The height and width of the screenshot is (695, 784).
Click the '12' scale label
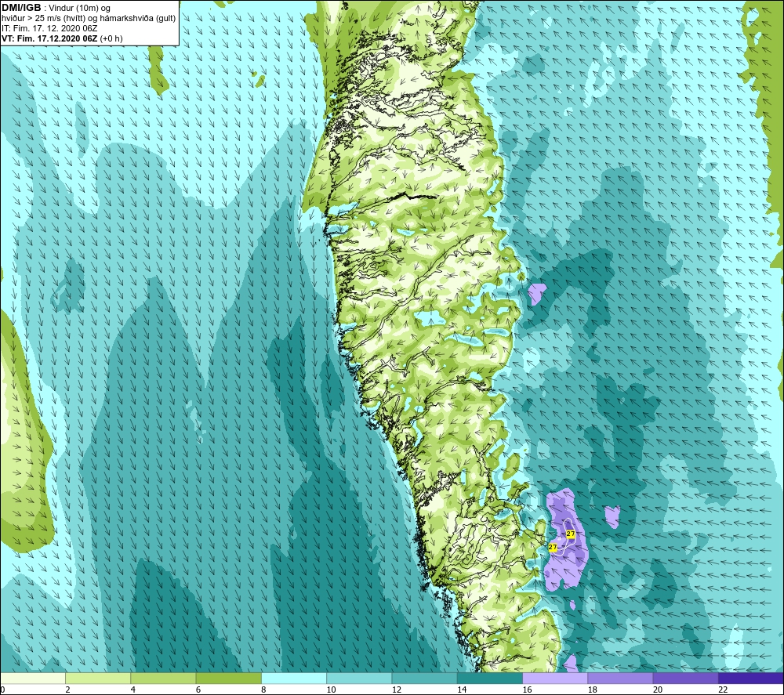point(397,690)
